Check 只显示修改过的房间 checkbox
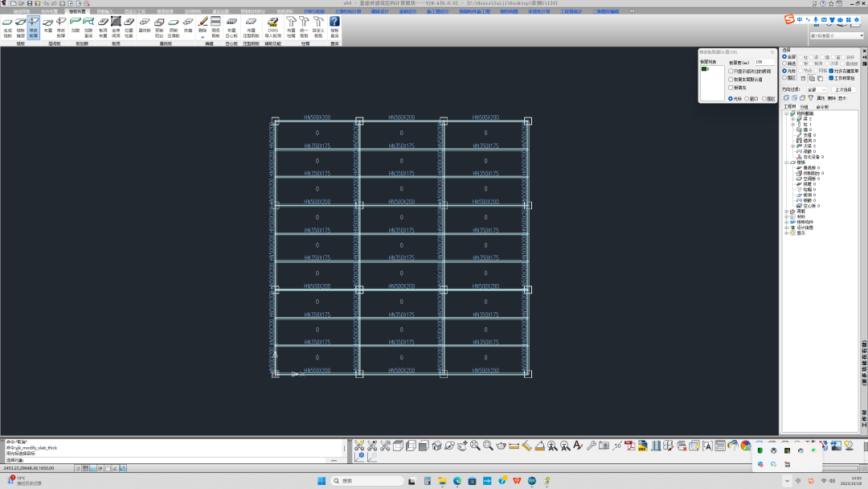Image resolution: width=868 pixels, height=489 pixels. click(x=731, y=72)
